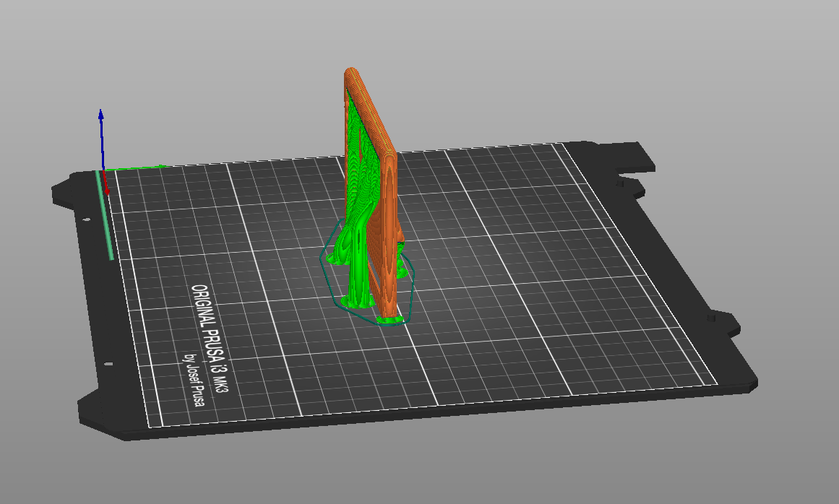This screenshot has width=839, height=504.
Task: Click the mounting hole on bed left edge
Action: pos(86,220)
